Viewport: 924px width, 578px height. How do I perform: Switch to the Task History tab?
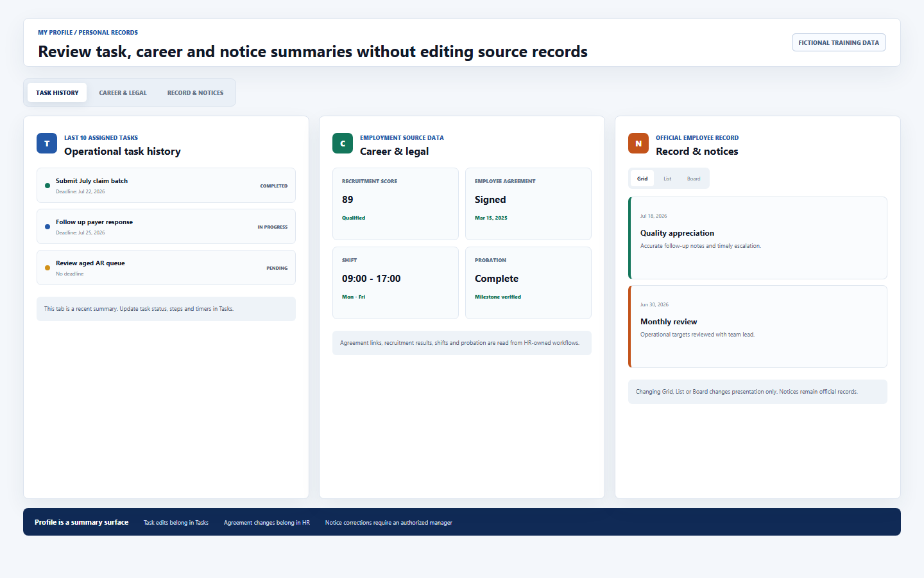[57, 92]
